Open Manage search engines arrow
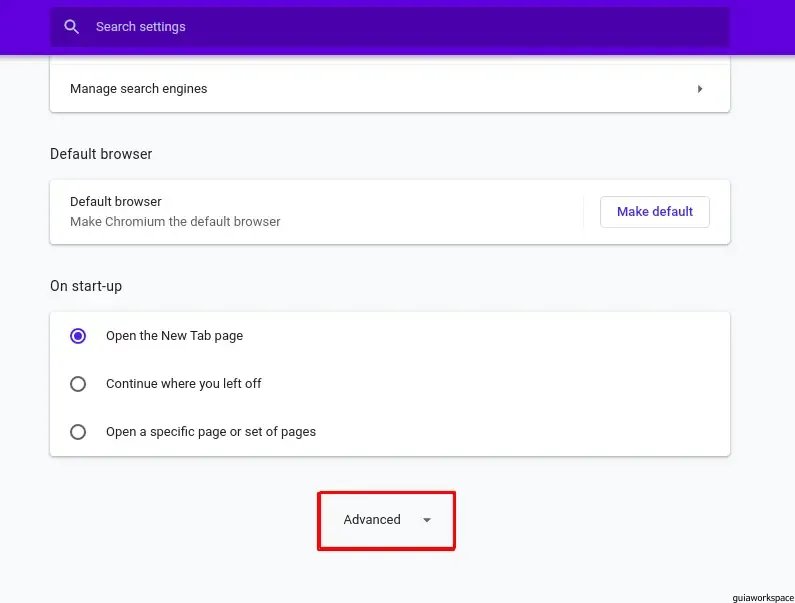The image size is (795, 603). [x=700, y=89]
